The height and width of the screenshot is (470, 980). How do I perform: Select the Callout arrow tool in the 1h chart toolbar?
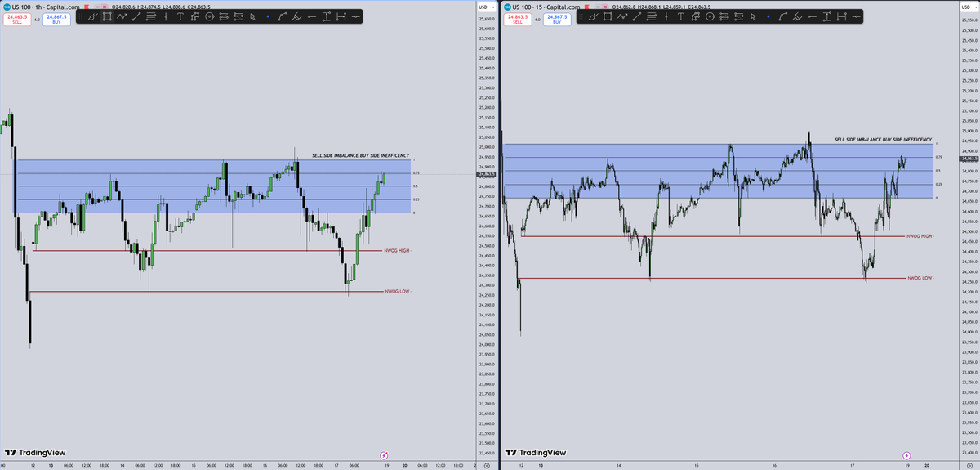click(x=194, y=16)
